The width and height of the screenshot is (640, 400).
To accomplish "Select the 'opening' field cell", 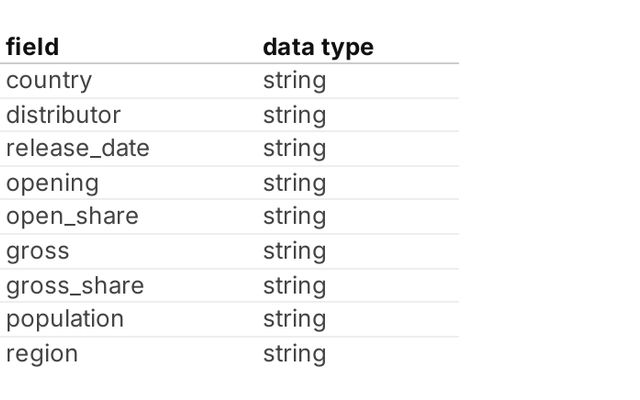I will point(53,183).
